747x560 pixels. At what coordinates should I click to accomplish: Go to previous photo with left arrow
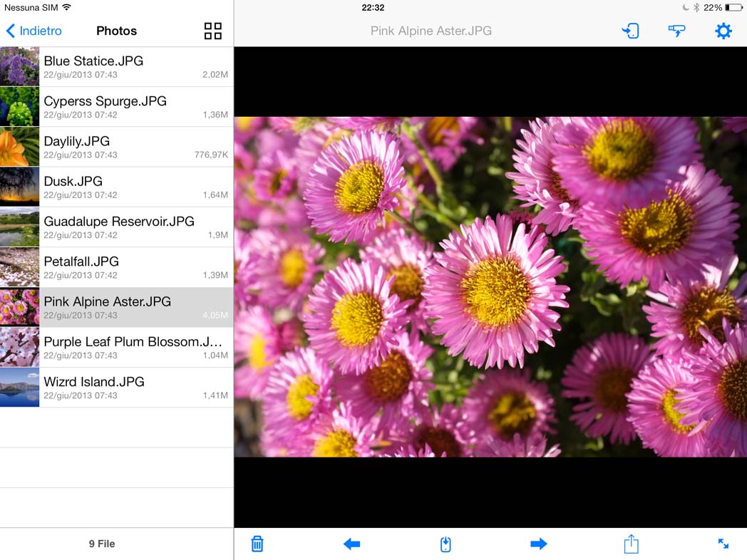(x=351, y=544)
